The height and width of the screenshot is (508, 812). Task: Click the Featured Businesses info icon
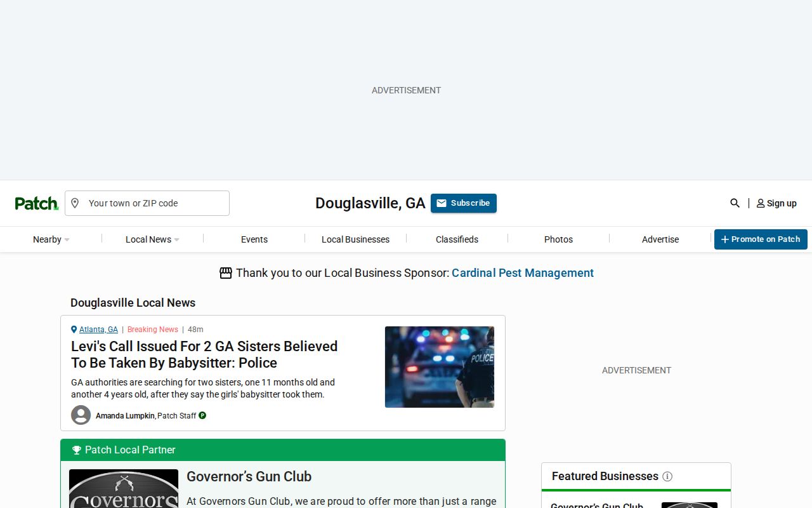pyautogui.click(x=667, y=476)
